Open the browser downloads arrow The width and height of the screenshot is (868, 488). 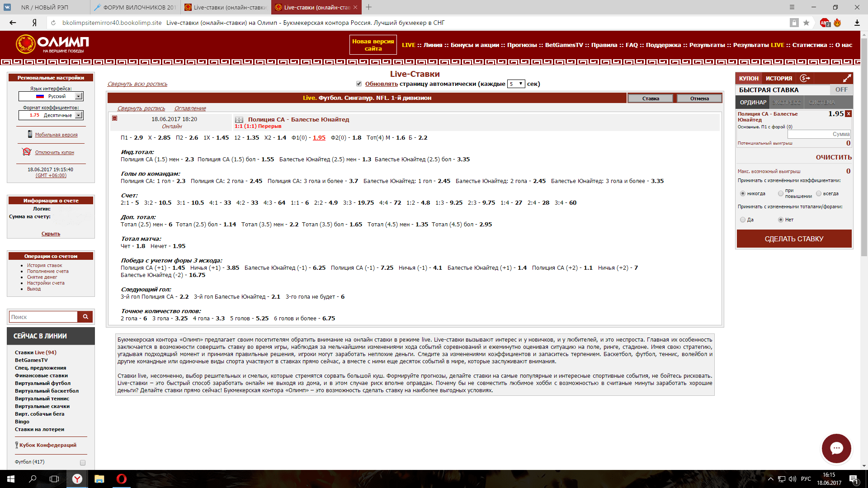[857, 23]
